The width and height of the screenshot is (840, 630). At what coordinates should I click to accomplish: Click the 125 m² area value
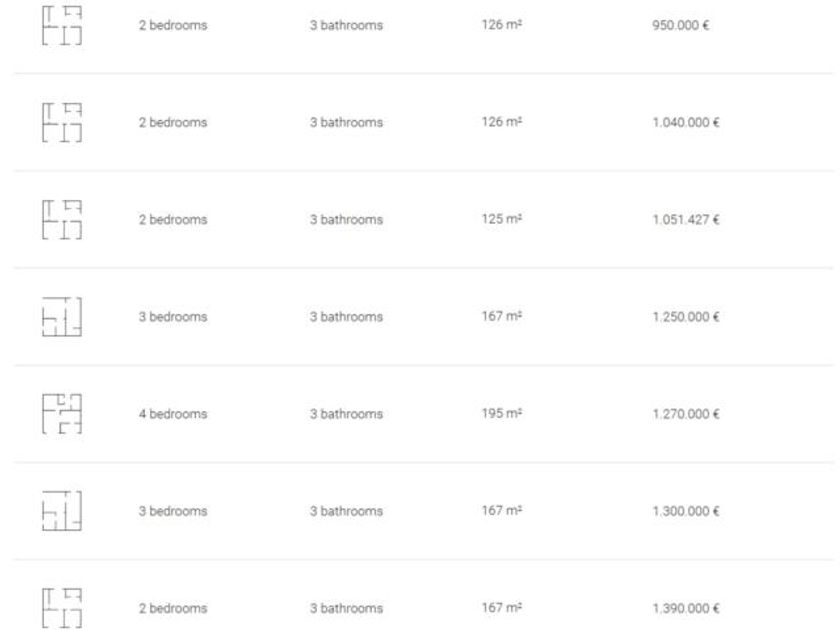point(497,220)
